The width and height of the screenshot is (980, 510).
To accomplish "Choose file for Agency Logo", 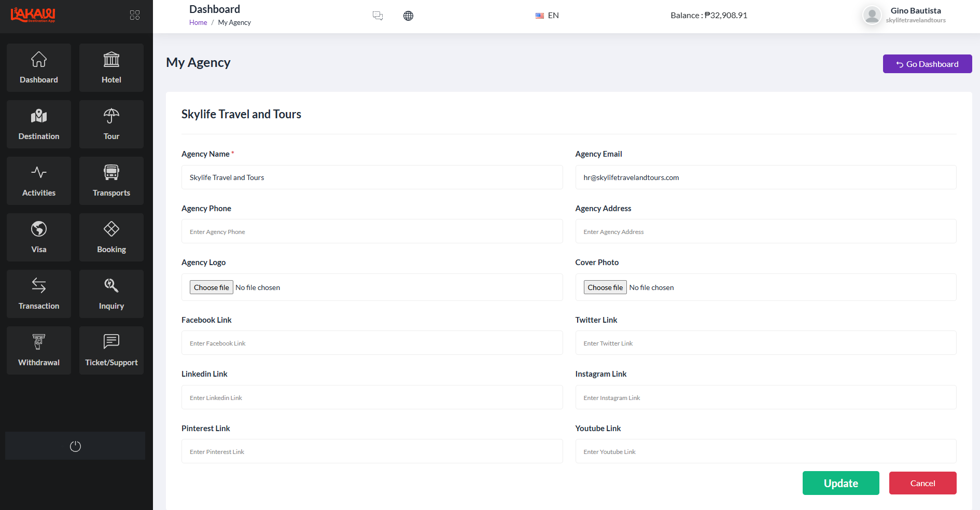I will pos(211,287).
